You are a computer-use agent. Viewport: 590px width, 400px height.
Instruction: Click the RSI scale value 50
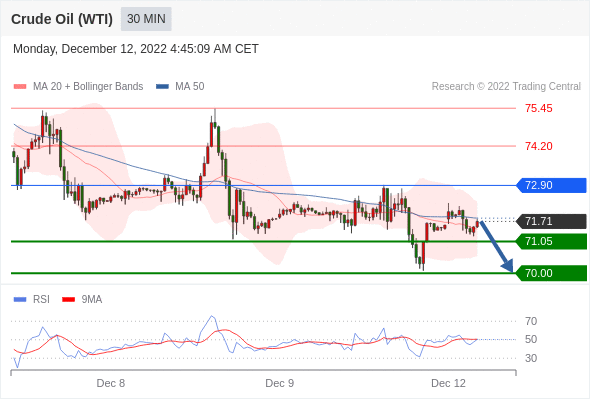pos(531,339)
